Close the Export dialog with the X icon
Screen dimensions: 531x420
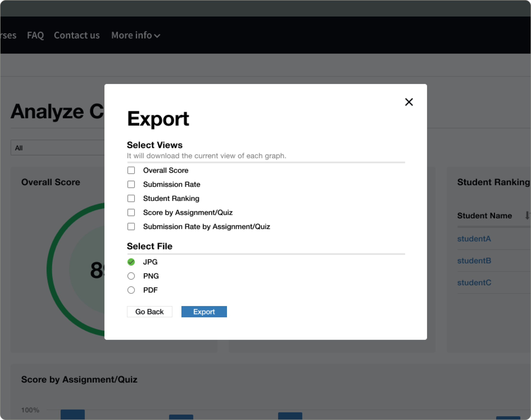[x=409, y=102]
